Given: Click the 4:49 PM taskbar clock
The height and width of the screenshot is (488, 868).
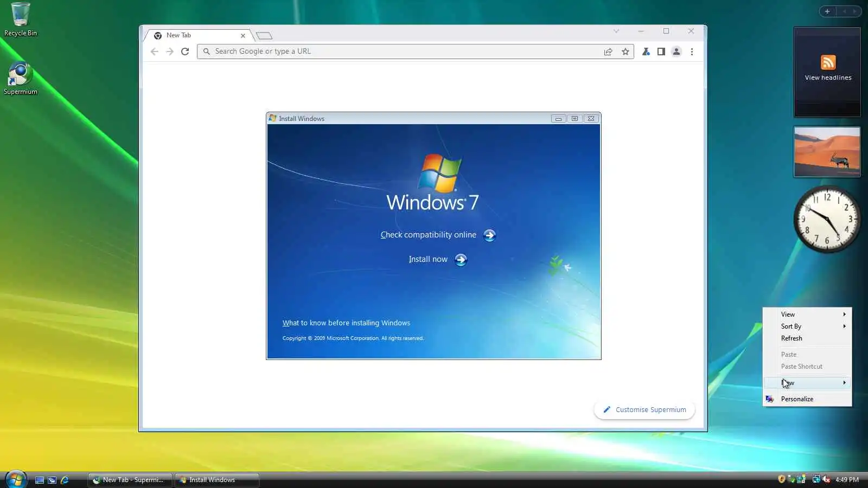Looking at the screenshot, I should coord(847,480).
